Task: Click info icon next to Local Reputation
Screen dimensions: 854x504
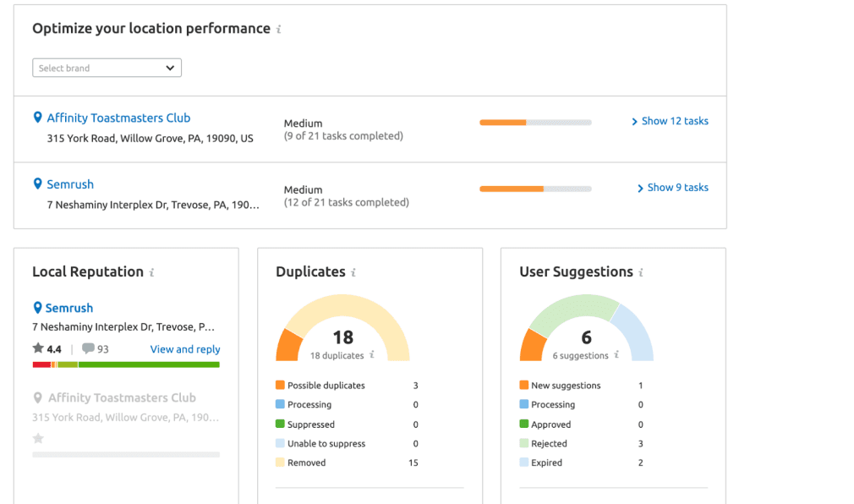Action: pyautogui.click(x=152, y=272)
